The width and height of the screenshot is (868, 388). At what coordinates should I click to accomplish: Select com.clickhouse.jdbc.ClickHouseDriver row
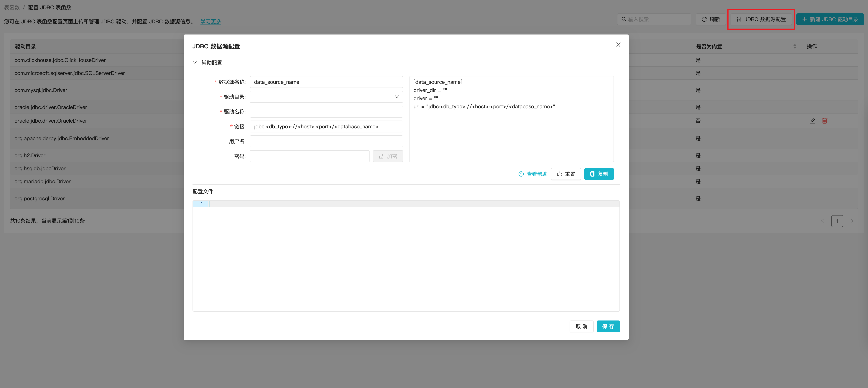pyautogui.click(x=434, y=60)
